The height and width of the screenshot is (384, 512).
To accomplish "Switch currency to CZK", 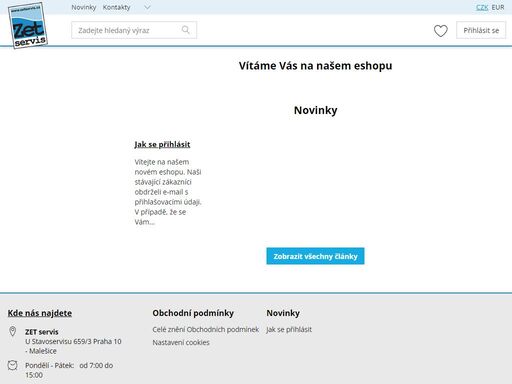I will 482,7.
